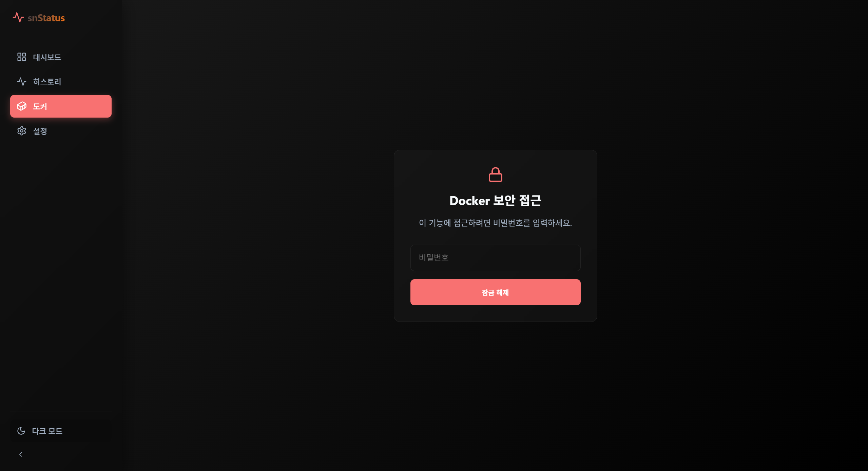Click the dashboard grid icon

pyautogui.click(x=22, y=57)
